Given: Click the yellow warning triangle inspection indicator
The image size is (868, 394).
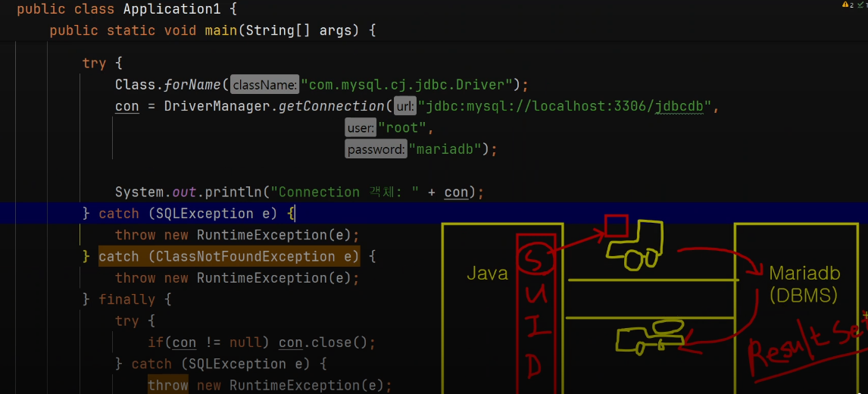Looking at the screenshot, I should coord(845,5).
